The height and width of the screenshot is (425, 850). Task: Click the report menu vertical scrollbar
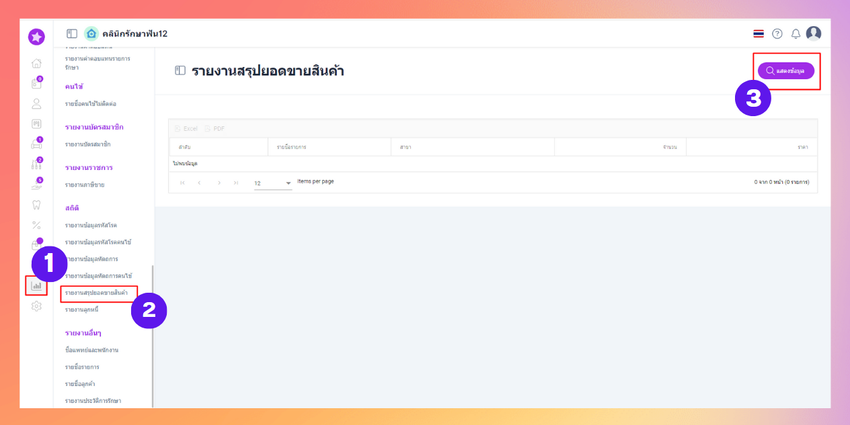152,336
